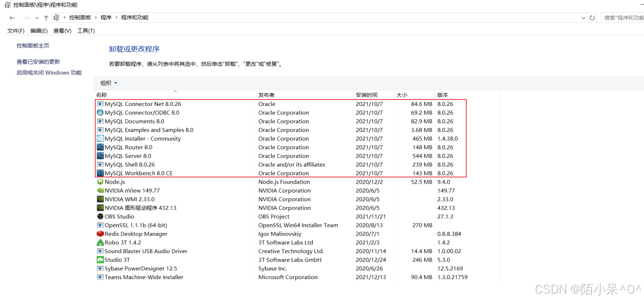Open the 工具(T) menu
The image size is (644, 301).
tap(86, 31)
